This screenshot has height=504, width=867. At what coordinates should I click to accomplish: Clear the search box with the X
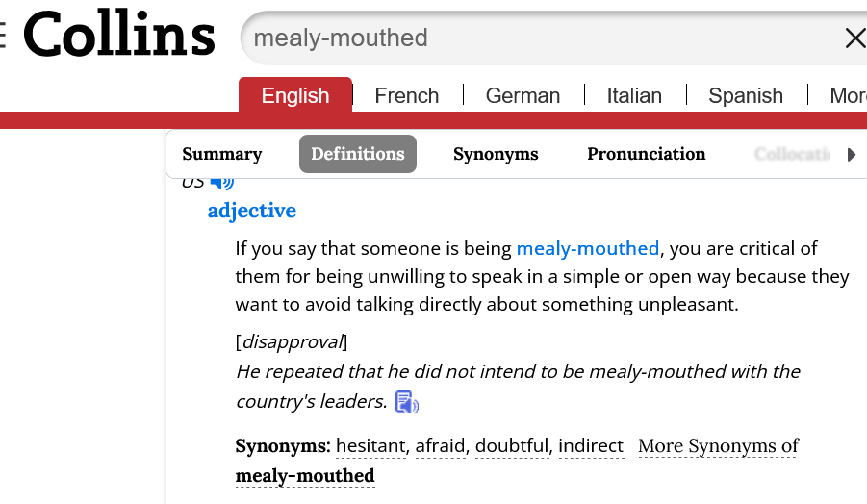854,38
